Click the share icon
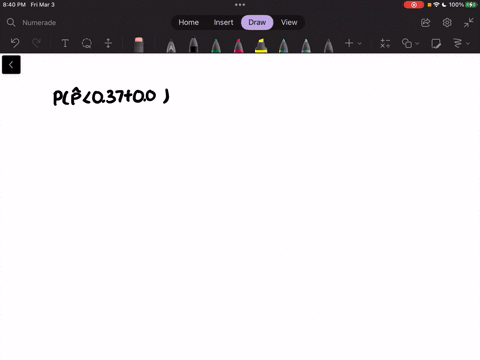Screen dimensions: 480x360 [x=425, y=23]
